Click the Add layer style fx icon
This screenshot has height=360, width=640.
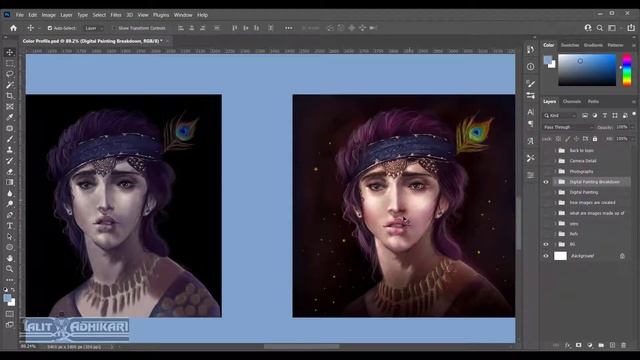pyautogui.click(x=567, y=345)
